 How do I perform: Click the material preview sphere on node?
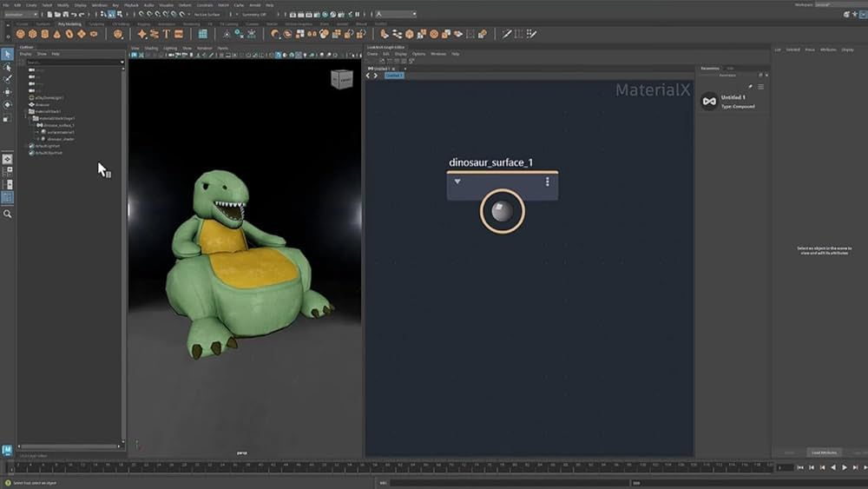(x=503, y=211)
